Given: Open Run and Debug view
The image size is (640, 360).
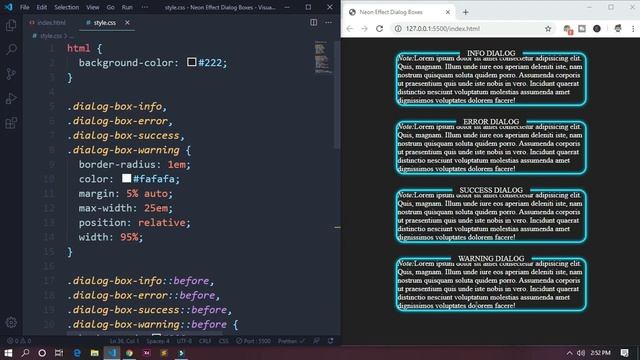Looking at the screenshot, I should tap(11, 98).
